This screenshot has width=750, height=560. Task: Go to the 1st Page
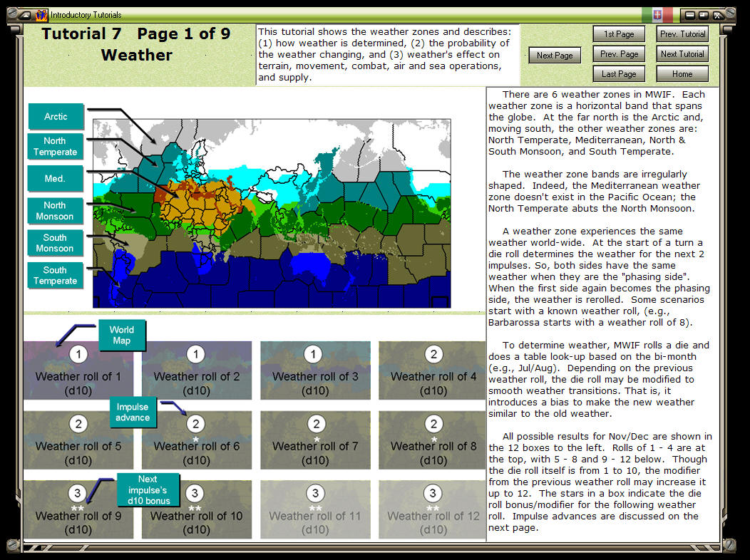tap(619, 34)
